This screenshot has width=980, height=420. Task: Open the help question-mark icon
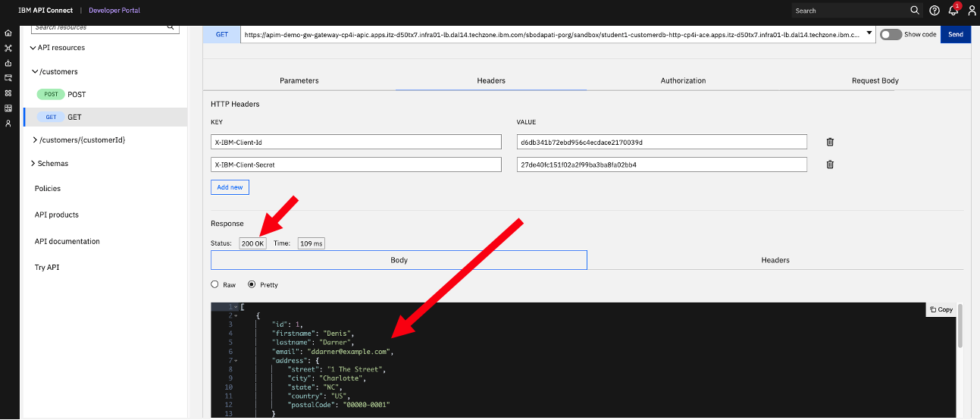coord(935,11)
